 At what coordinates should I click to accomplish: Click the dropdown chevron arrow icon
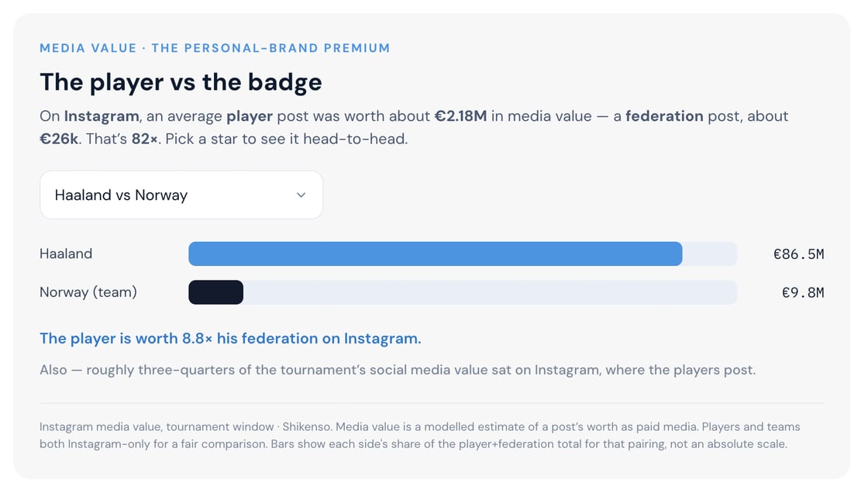coord(301,195)
